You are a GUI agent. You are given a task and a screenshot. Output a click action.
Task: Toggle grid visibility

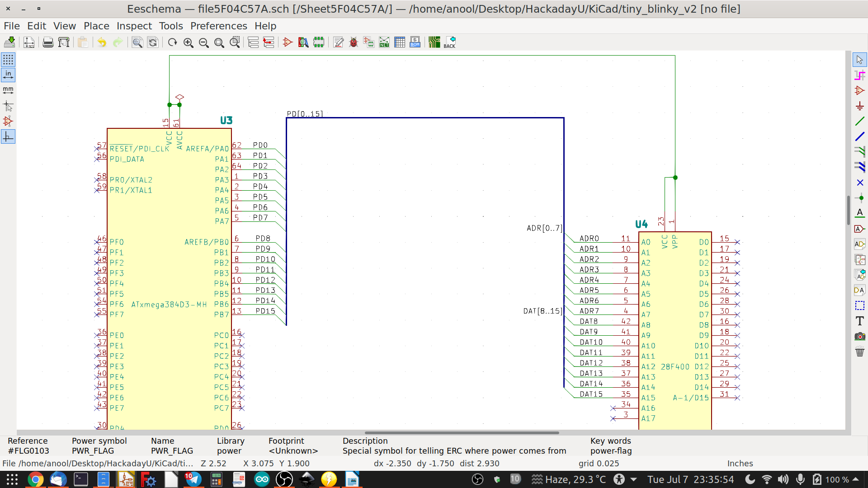8,60
